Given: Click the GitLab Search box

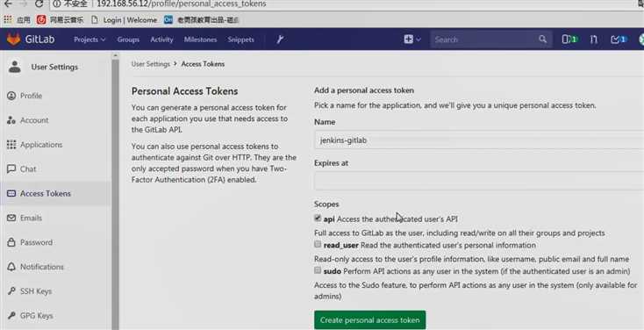Looking at the screenshot, I should coord(490,39).
